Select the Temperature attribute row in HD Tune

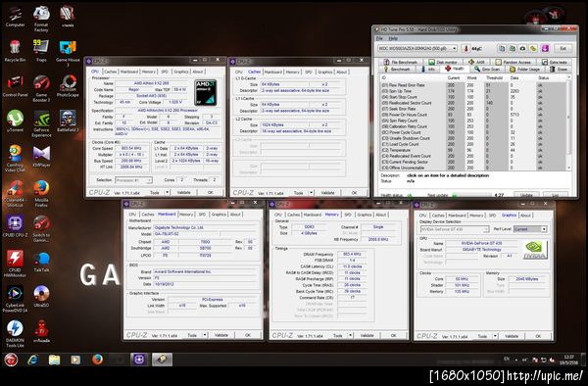point(473,150)
